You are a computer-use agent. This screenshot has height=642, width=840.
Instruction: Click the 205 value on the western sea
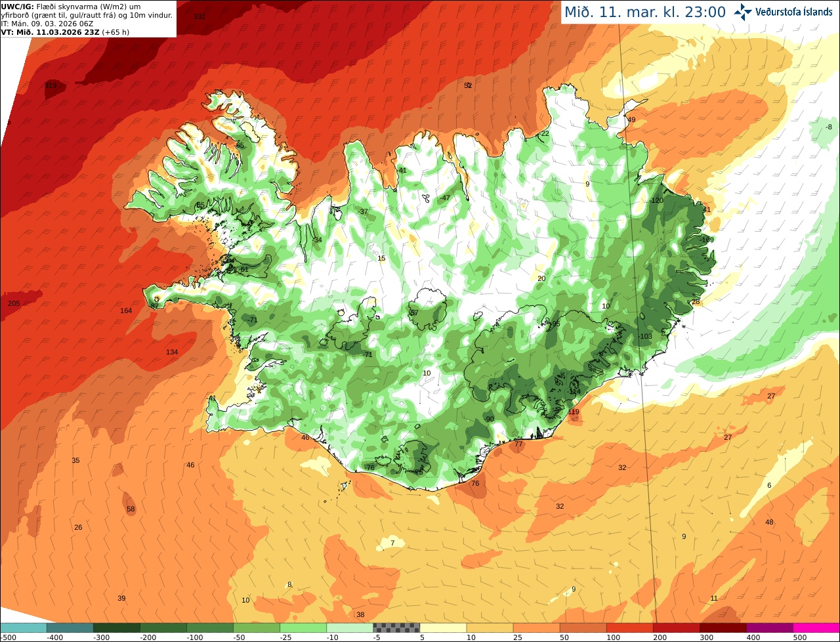pyautogui.click(x=14, y=303)
